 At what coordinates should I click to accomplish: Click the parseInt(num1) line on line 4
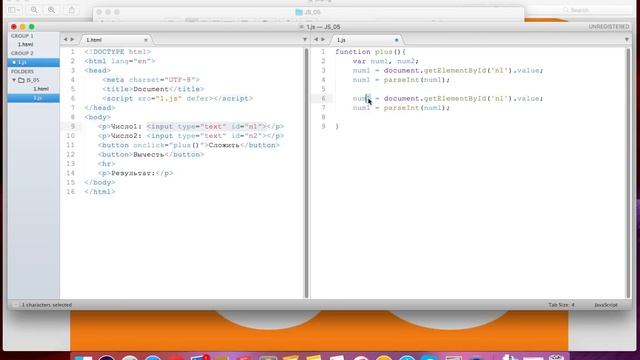[401, 80]
